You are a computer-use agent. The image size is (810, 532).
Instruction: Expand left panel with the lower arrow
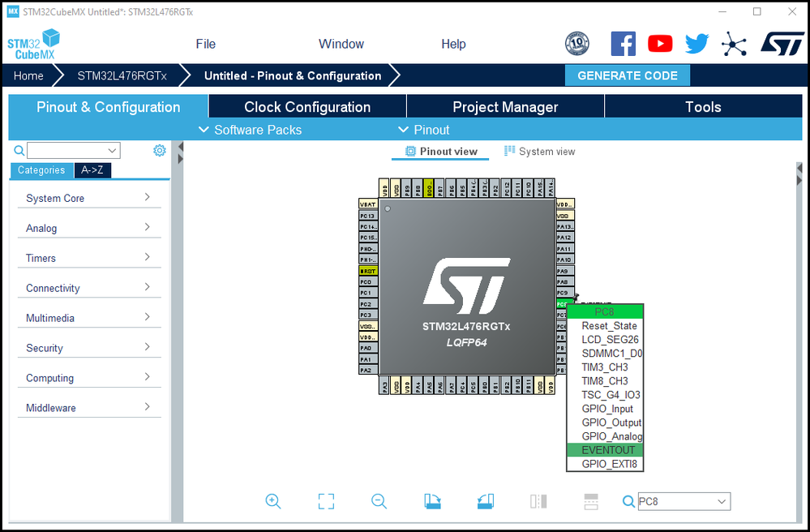[180, 159]
